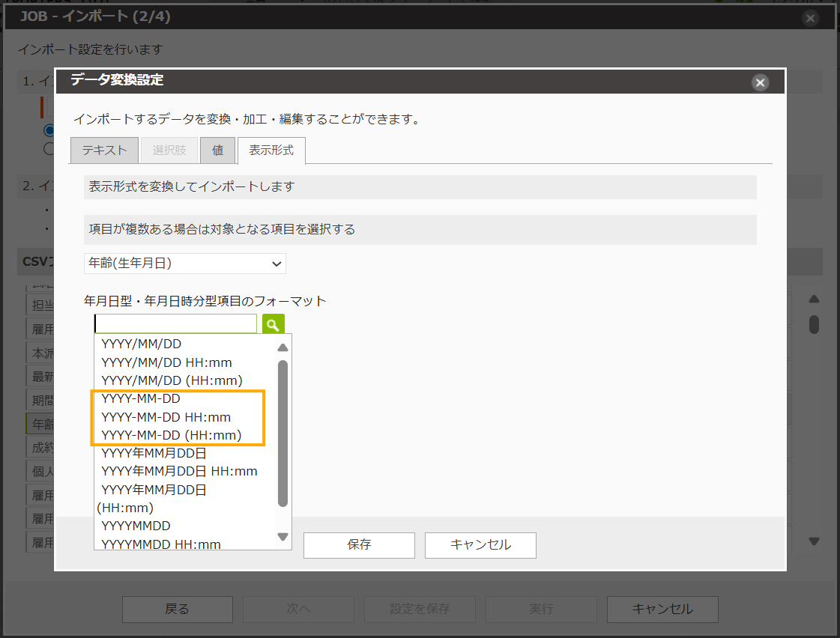Choose YYYY/MM/DD (HH:mm) format
This screenshot has height=638, width=840.
click(x=172, y=380)
